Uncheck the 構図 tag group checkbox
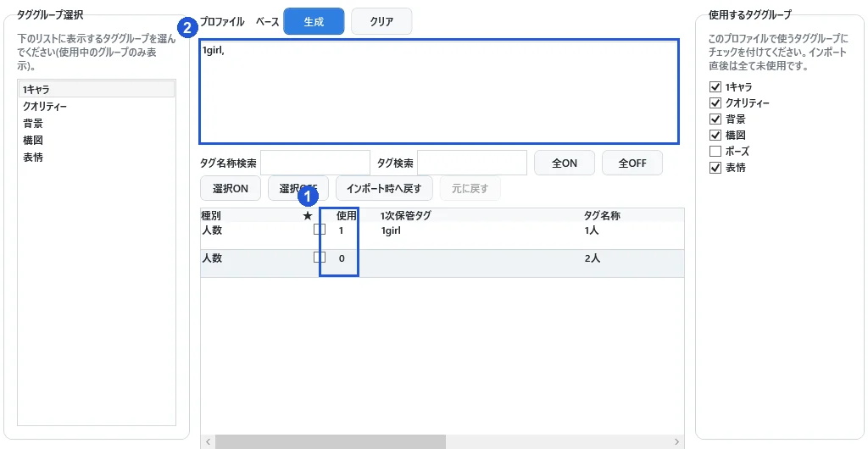Screen dimensions: 868x449 point(715,135)
